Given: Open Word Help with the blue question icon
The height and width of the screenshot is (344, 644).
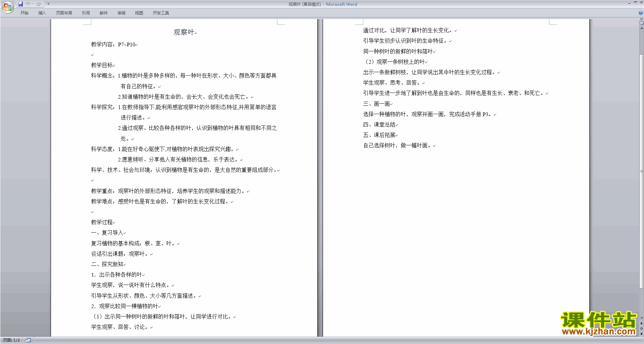Looking at the screenshot, I should point(641,13).
